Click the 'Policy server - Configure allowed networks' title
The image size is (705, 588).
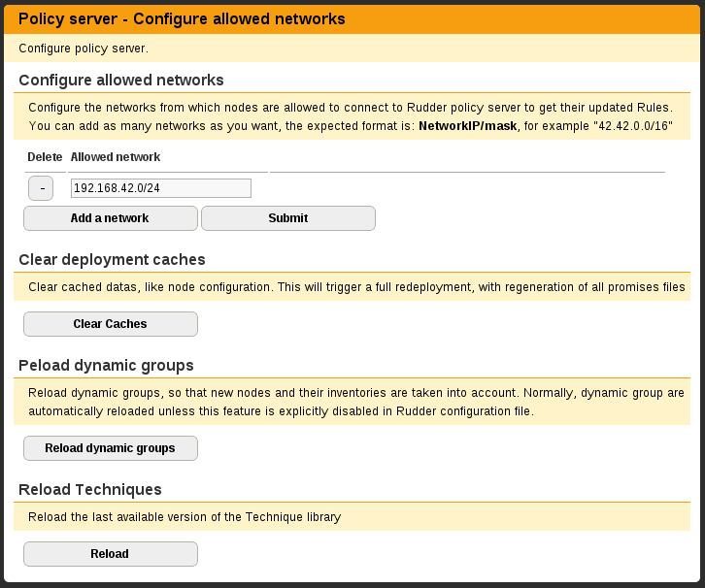point(182,18)
